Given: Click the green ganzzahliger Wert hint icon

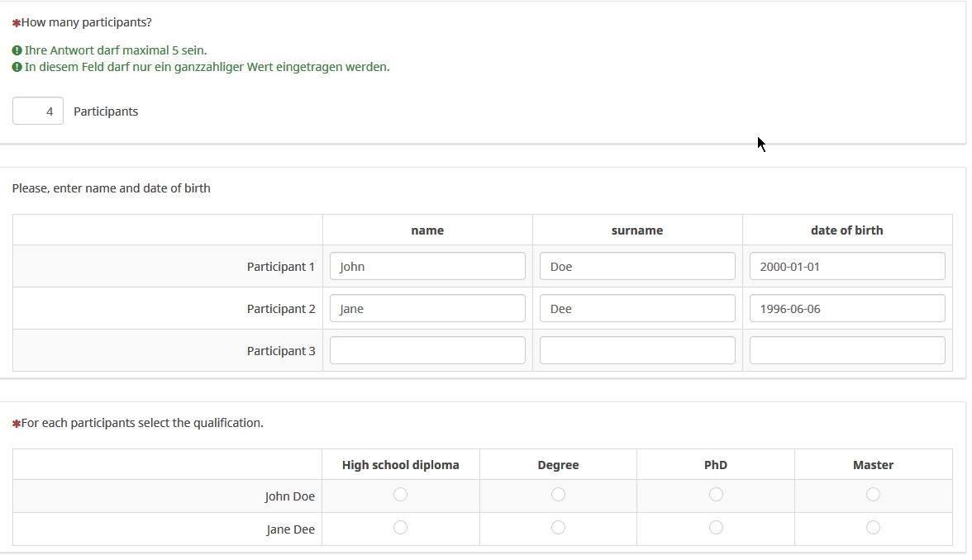Looking at the screenshot, I should (x=17, y=67).
